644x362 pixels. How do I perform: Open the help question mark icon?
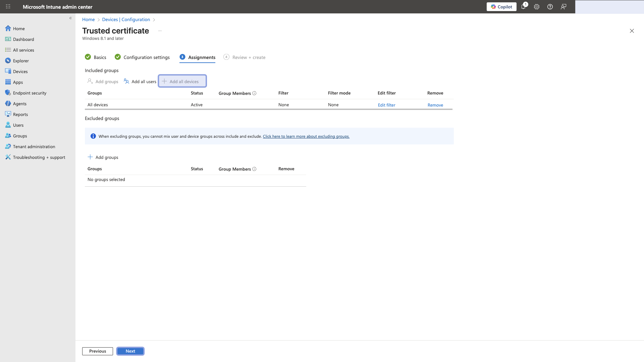[x=550, y=7]
